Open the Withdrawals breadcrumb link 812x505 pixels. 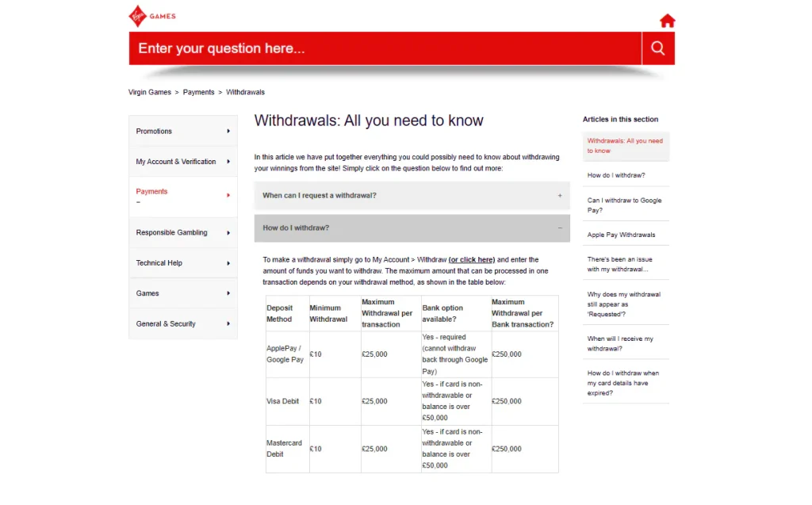pyautogui.click(x=245, y=92)
